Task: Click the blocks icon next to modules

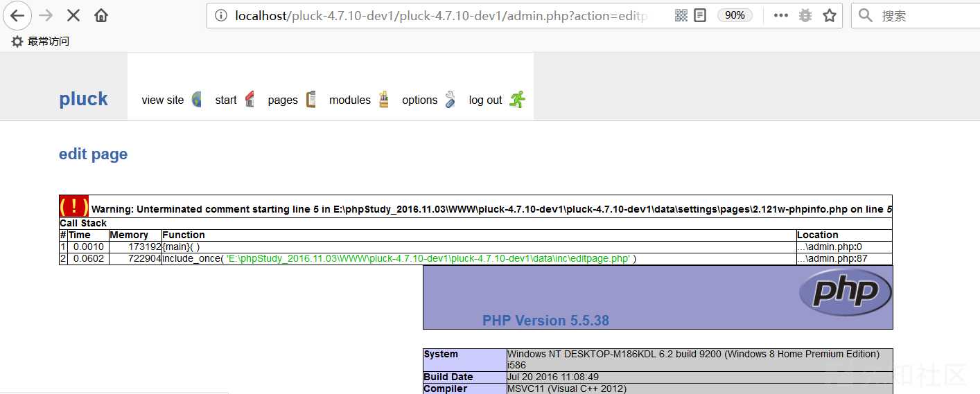Action: click(x=384, y=100)
